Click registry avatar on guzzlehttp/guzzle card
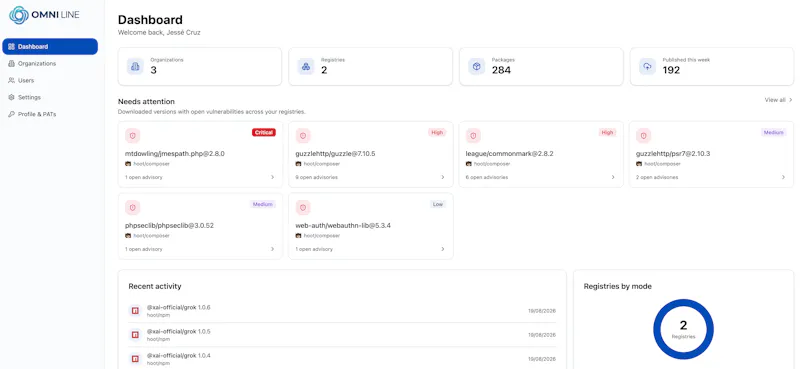The width and height of the screenshot is (800, 369). [x=298, y=164]
